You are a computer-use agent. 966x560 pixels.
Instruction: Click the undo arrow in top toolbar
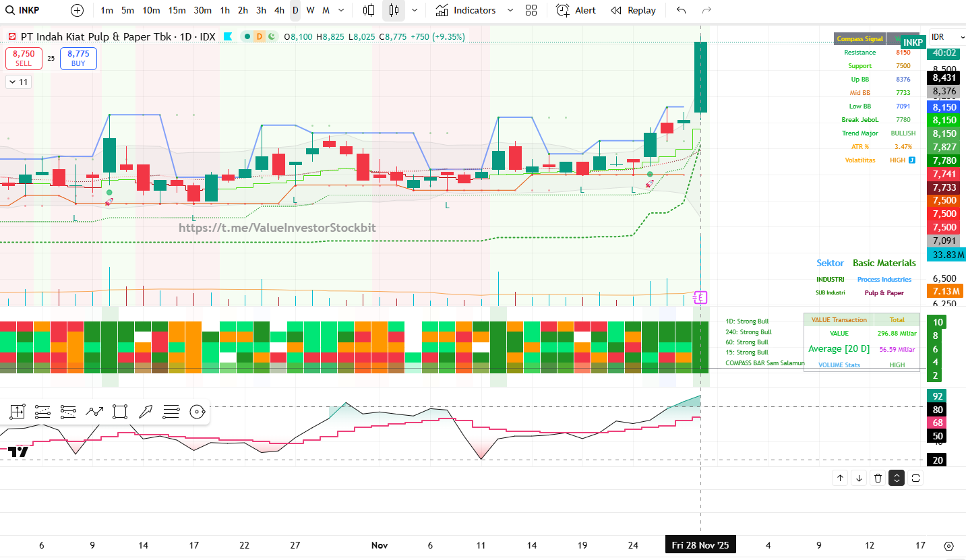pyautogui.click(x=681, y=10)
